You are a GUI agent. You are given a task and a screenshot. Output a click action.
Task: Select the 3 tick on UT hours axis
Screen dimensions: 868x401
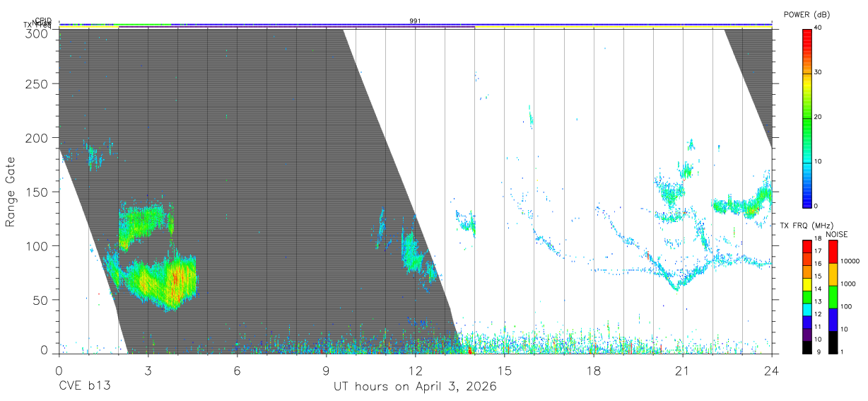pos(148,371)
